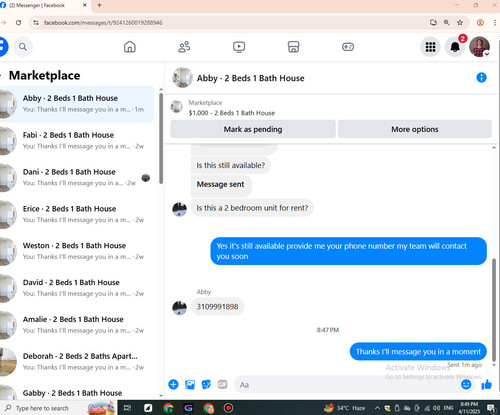Choose a GIF icon

(222, 384)
